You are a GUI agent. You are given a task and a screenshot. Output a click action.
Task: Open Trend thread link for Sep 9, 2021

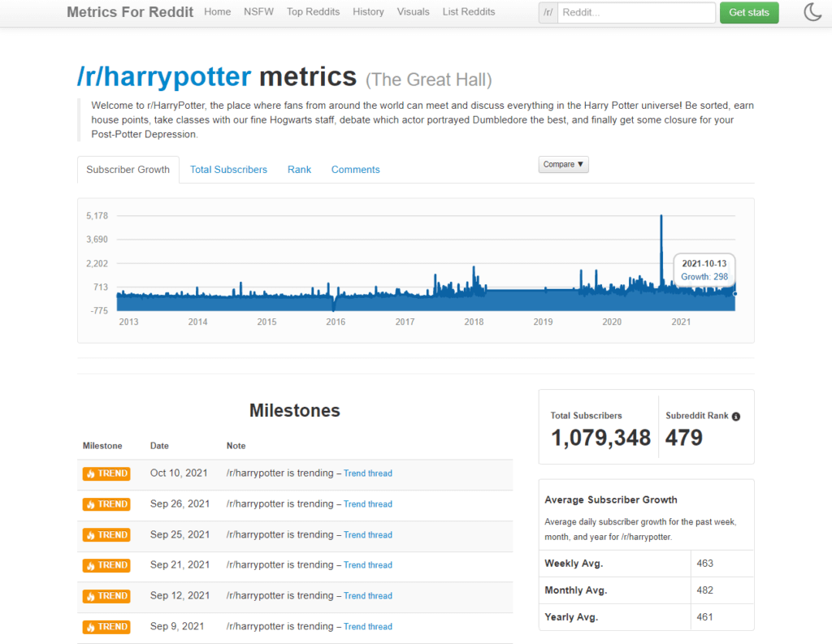(x=368, y=626)
